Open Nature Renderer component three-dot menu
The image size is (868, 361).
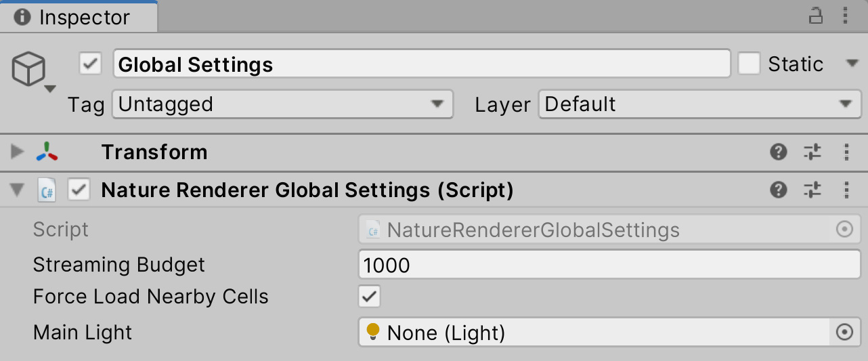846,190
